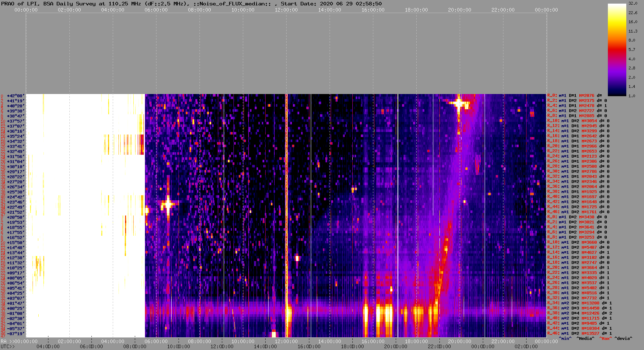The image size is (644, 350).
Task: Click the title text 'PRAO of LPI'
Action: [x=17, y=4]
